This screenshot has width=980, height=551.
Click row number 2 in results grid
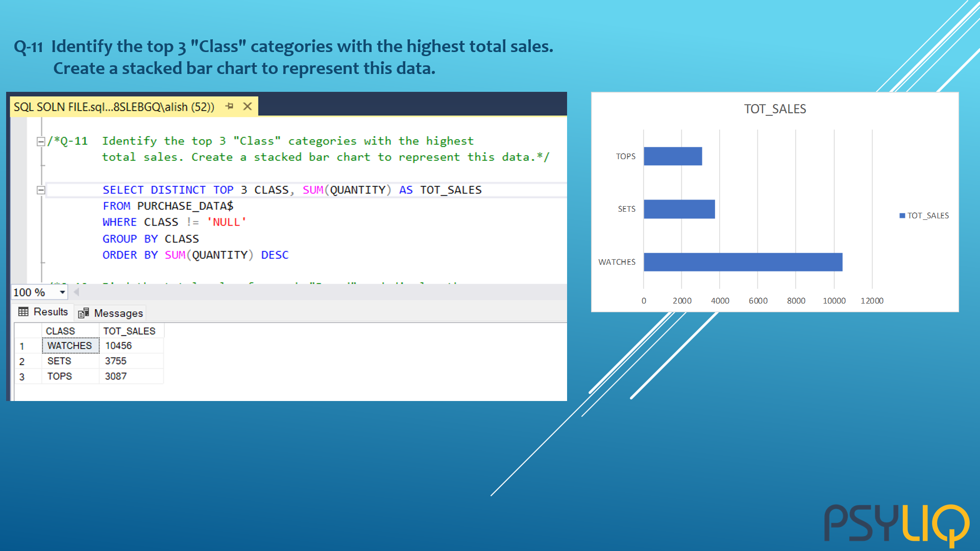coord(22,361)
